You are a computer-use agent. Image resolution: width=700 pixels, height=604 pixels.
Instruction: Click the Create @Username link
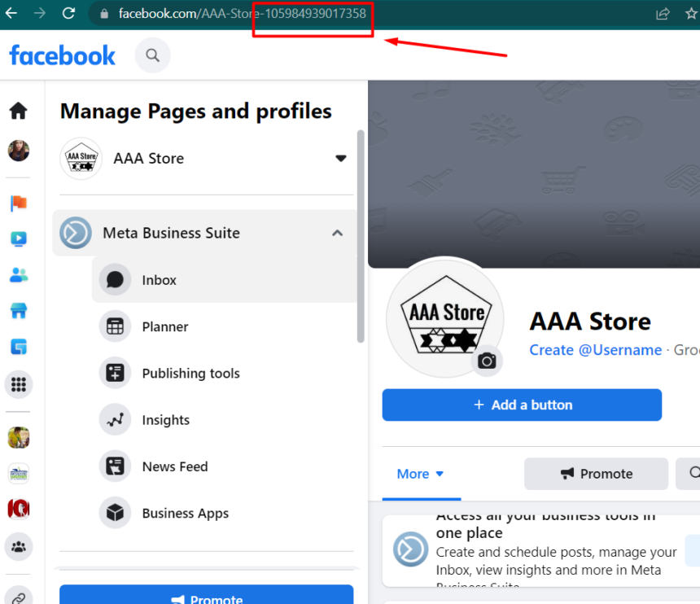(595, 350)
